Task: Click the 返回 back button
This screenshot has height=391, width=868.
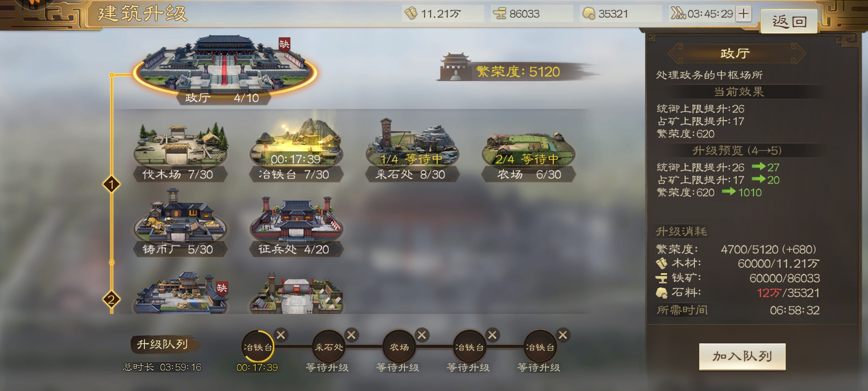Action: 789,22
